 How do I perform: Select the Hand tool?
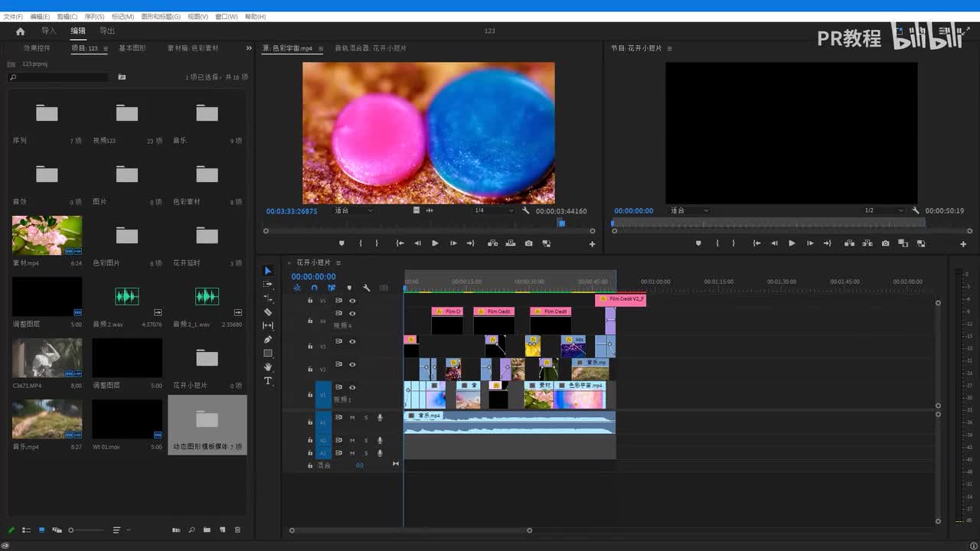click(x=268, y=367)
